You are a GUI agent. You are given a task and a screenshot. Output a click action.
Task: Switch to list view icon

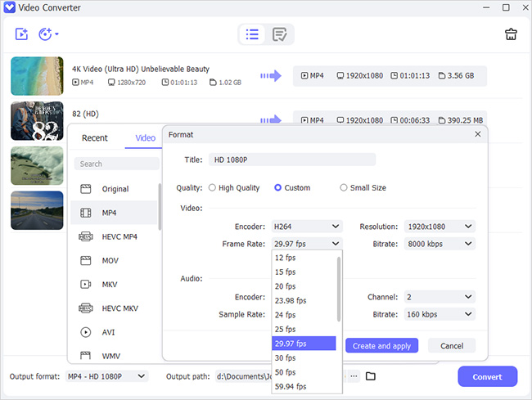click(252, 34)
